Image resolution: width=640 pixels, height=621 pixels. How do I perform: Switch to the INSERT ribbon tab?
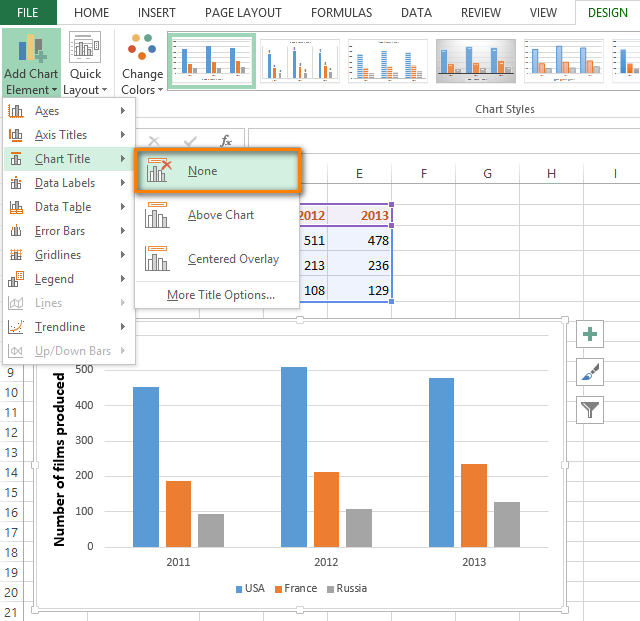(155, 13)
